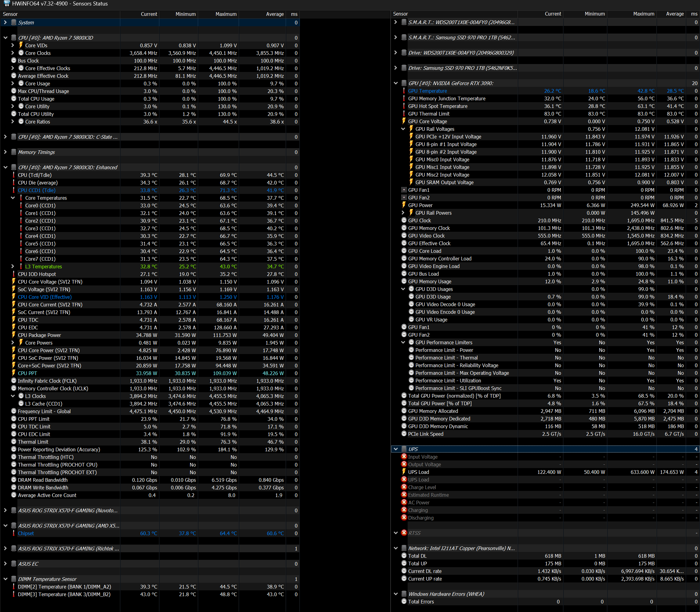Click GPU Temperature maximum value 42.8 °C
Screen dimensions: 700x612
(x=646, y=91)
